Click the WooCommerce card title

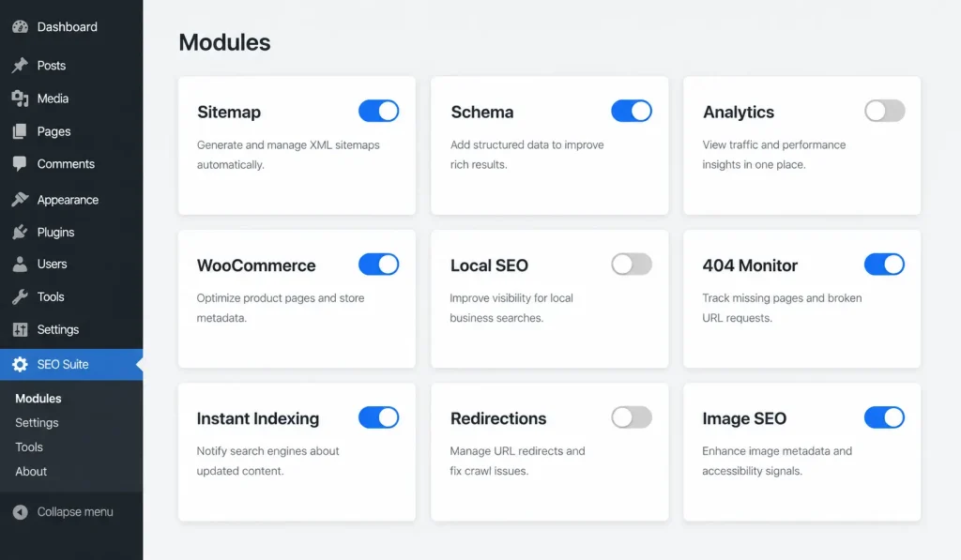pyautogui.click(x=256, y=265)
